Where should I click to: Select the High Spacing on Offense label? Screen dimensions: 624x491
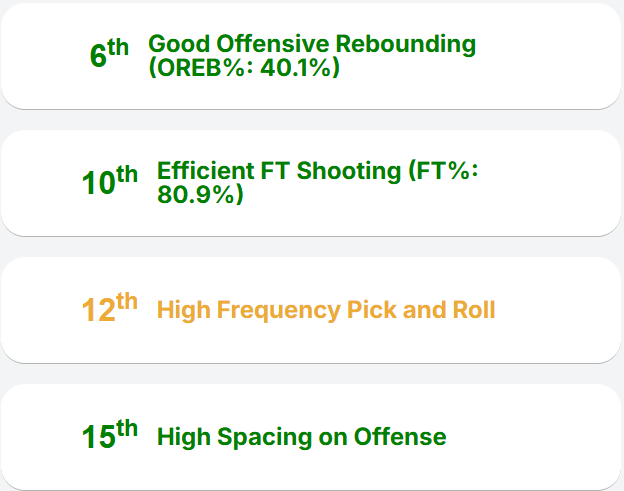click(x=302, y=437)
